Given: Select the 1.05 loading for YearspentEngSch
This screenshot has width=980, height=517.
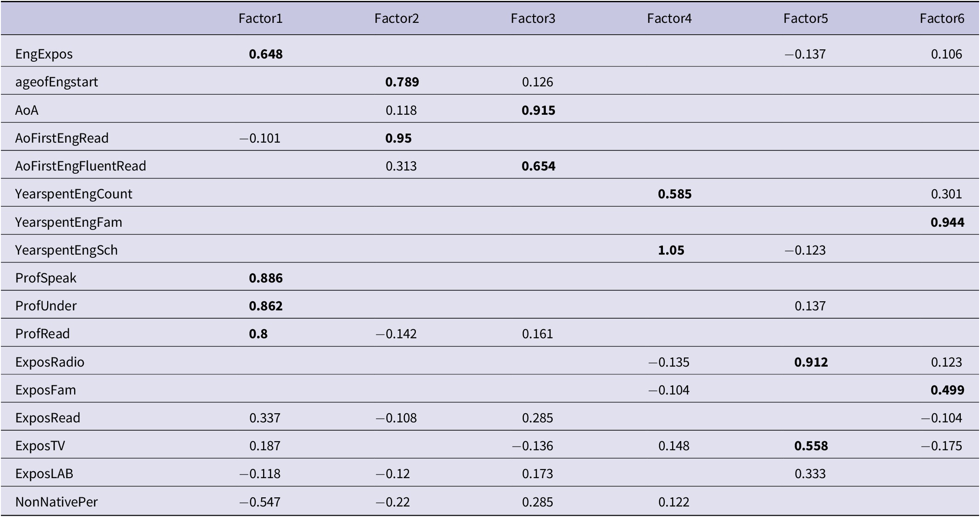Looking at the screenshot, I should pyautogui.click(x=671, y=250).
